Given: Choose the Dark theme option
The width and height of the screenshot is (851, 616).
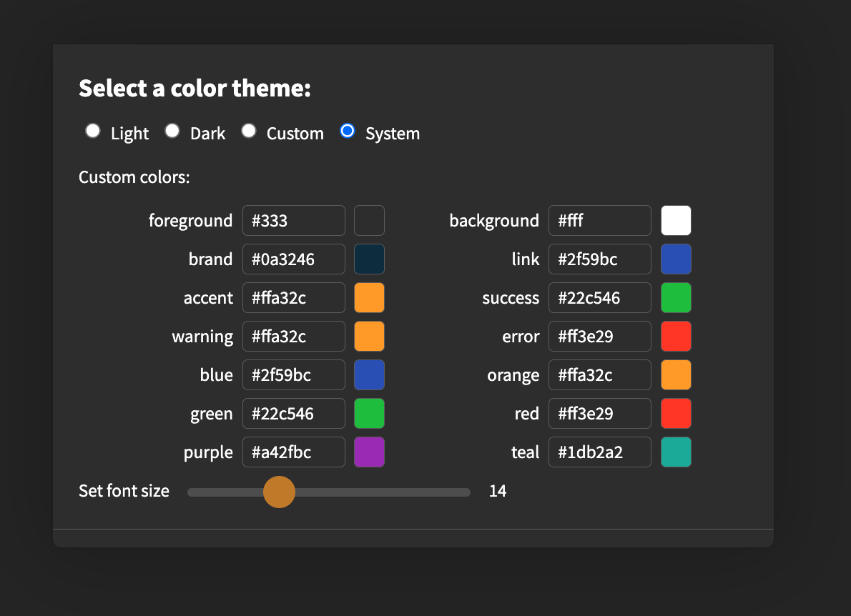Looking at the screenshot, I should pos(172,131).
